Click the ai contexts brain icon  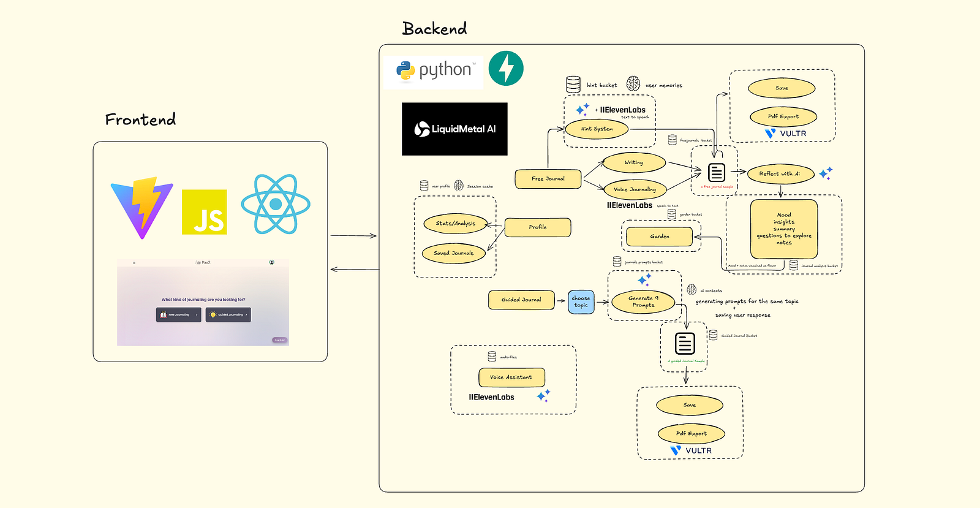[692, 289]
